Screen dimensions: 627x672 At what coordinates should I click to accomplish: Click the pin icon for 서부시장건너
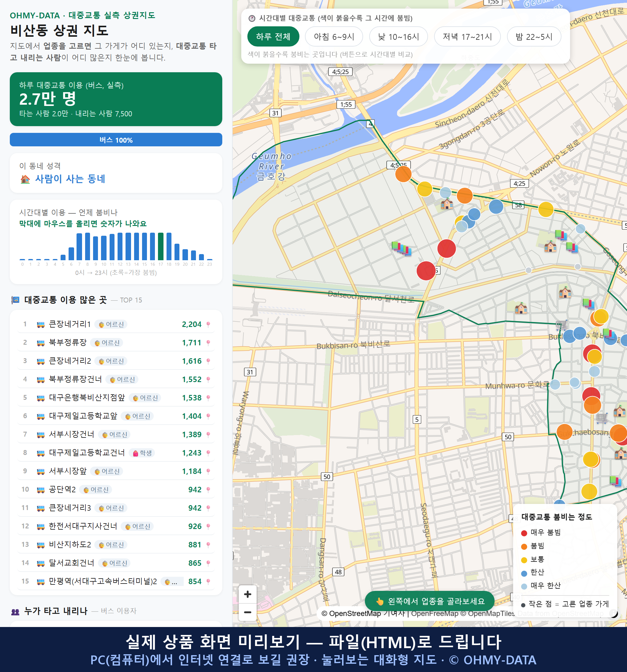tap(208, 434)
